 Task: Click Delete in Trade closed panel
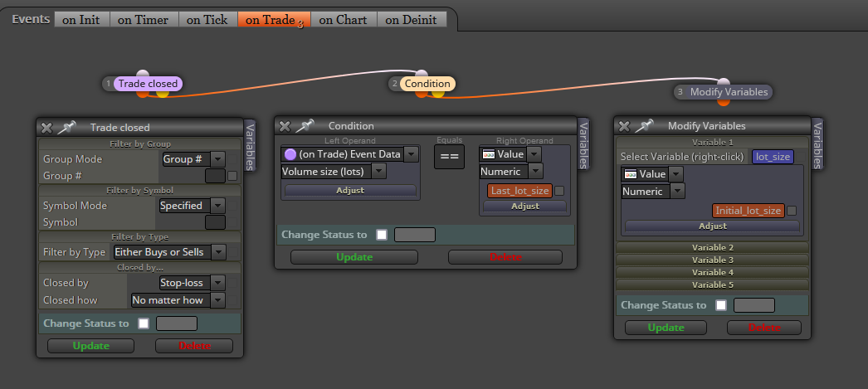click(194, 346)
